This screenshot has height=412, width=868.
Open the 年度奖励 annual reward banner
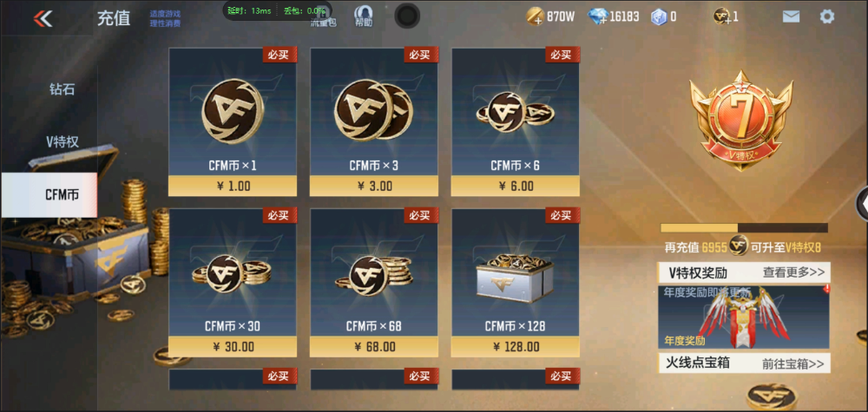pyautogui.click(x=744, y=317)
